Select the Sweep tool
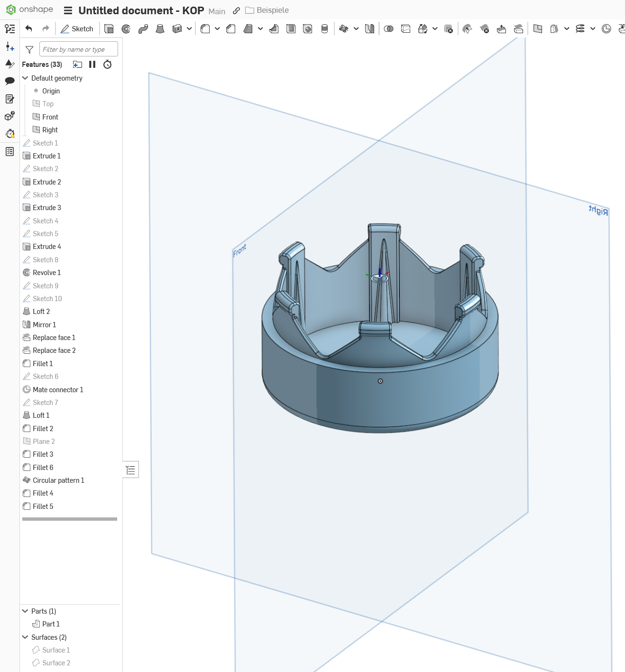625x672 pixels. 143,29
